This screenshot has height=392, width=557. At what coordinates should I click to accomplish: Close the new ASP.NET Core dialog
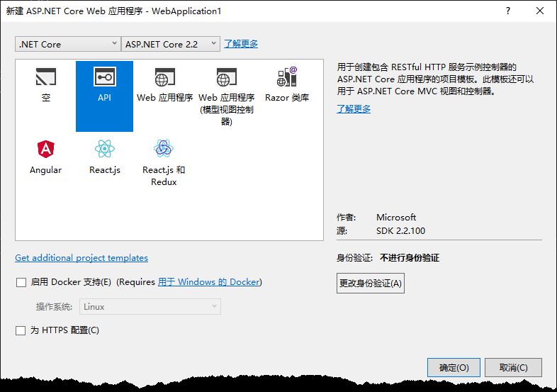(x=540, y=11)
